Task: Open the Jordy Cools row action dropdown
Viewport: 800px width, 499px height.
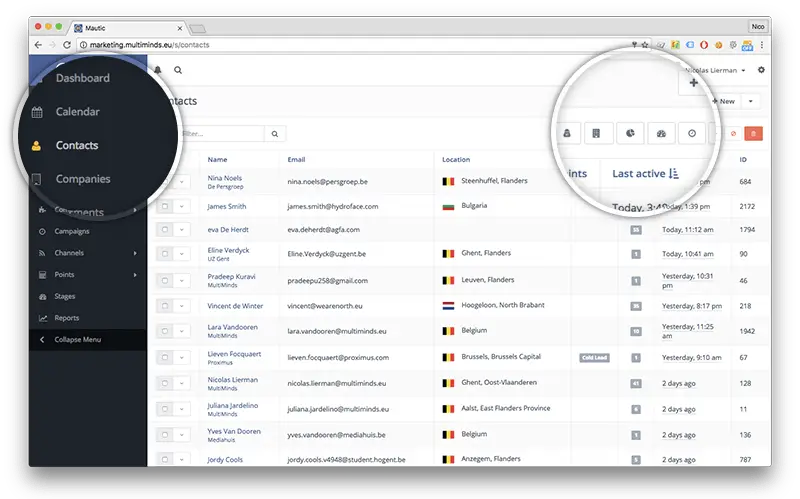Action: [182, 459]
